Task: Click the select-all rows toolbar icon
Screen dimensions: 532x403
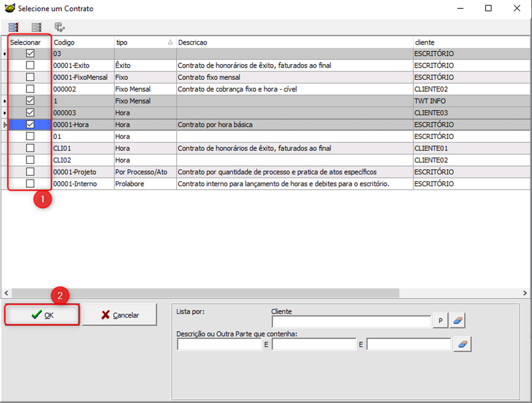Action: point(14,27)
